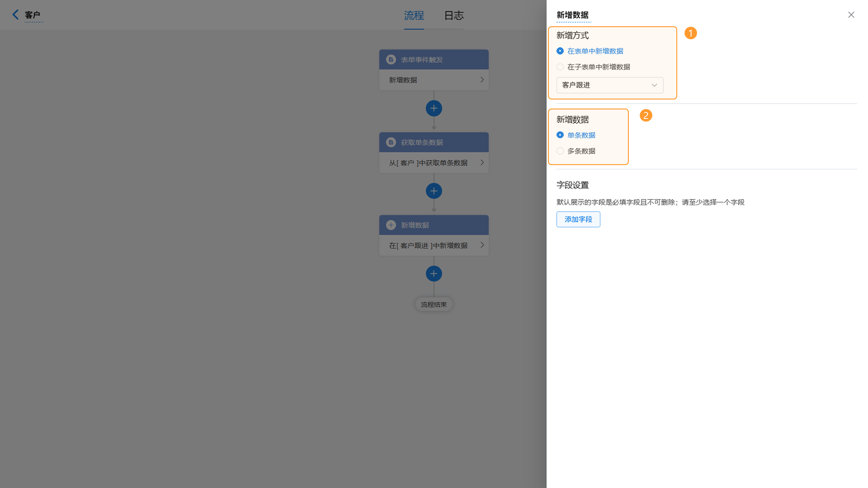Add a node below 获取单条数据
Viewport: 868px width, 488px height.
coord(434,191)
